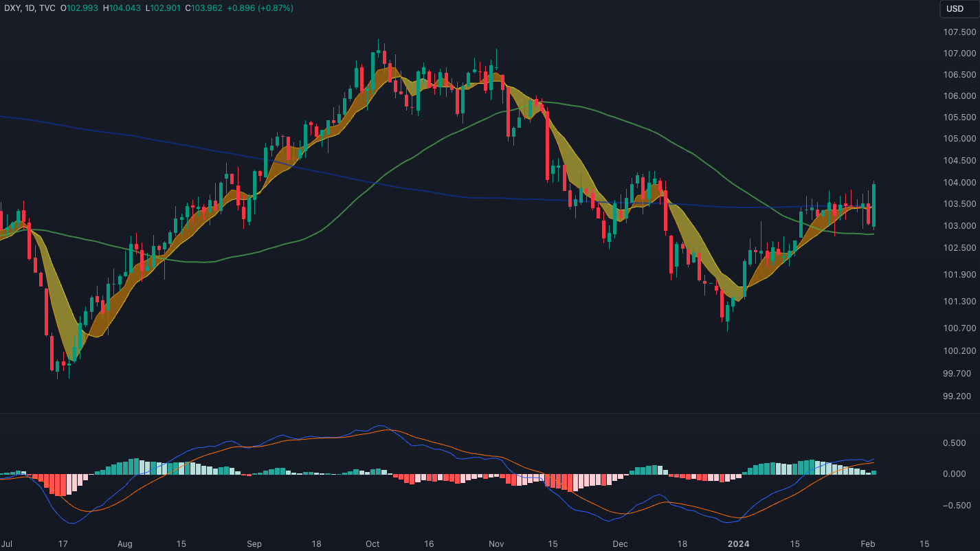Click the latest green candle at far right

[874, 205]
